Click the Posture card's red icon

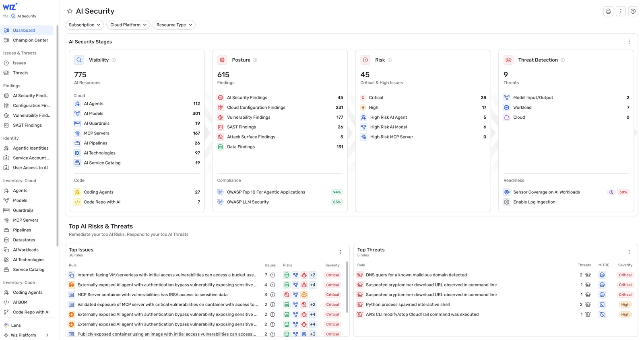[x=222, y=60]
